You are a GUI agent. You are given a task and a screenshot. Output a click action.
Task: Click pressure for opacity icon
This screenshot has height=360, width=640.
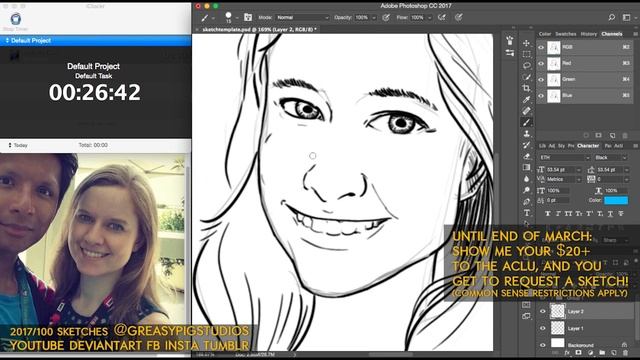386,18
